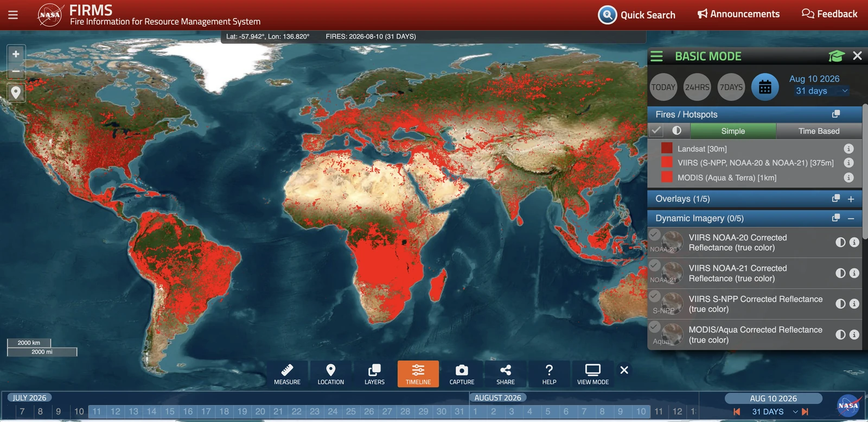The image size is (868, 422).
Task: Pop out the Fires / Hotspots section
Action: (836, 114)
